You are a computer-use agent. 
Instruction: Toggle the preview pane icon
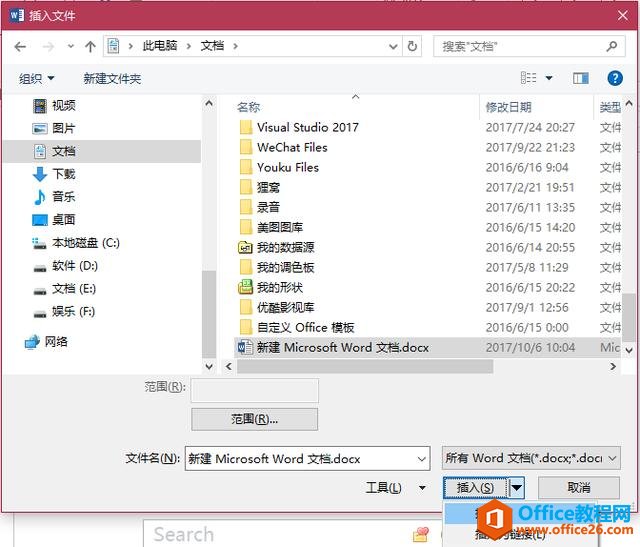click(580, 78)
